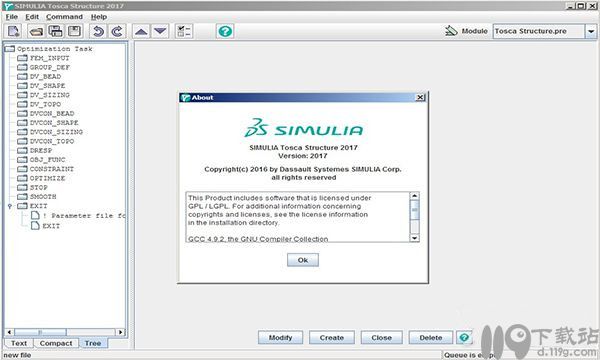Image resolution: width=600 pixels, height=360 pixels.
Task: Close the About dialog with X
Action: tap(420, 97)
